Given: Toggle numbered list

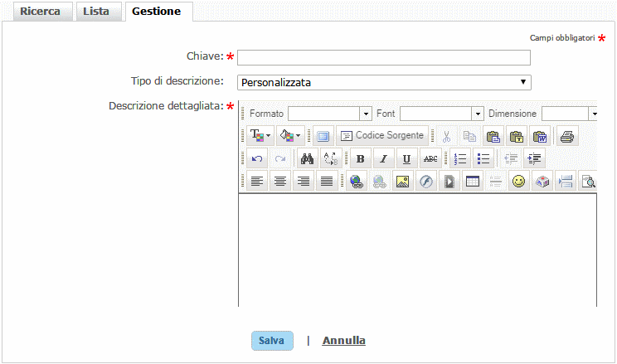Looking at the screenshot, I should pyautogui.click(x=460, y=158).
